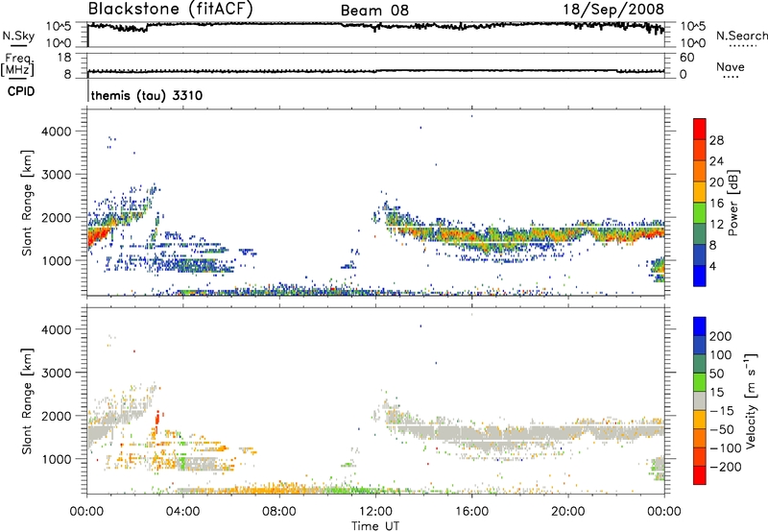
Task: Click the "-200" tick on velocity colorbar
Action: pyautogui.click(x=725, y=467)
